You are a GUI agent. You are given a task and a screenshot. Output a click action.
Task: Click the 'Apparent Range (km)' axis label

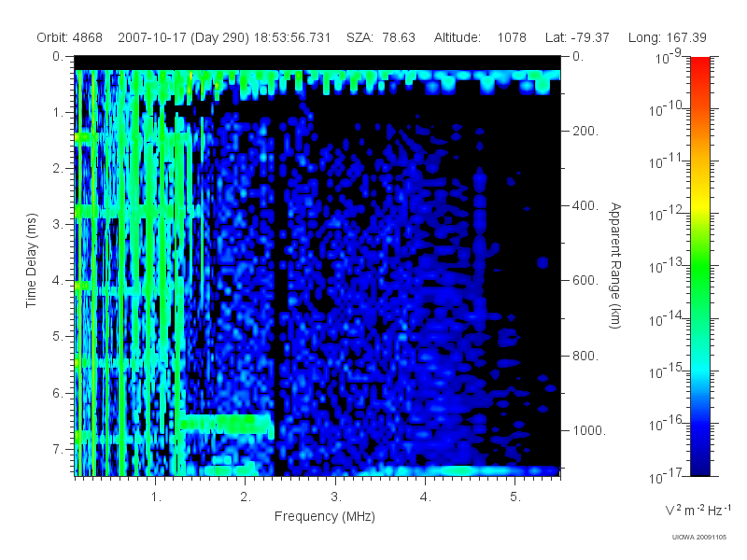click(x=615, y=266)
